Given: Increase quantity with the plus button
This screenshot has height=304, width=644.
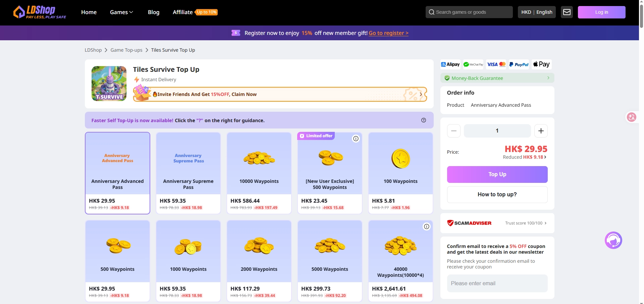Looking at the screenshot, I should pyautogui.click(x=541, y=131).
